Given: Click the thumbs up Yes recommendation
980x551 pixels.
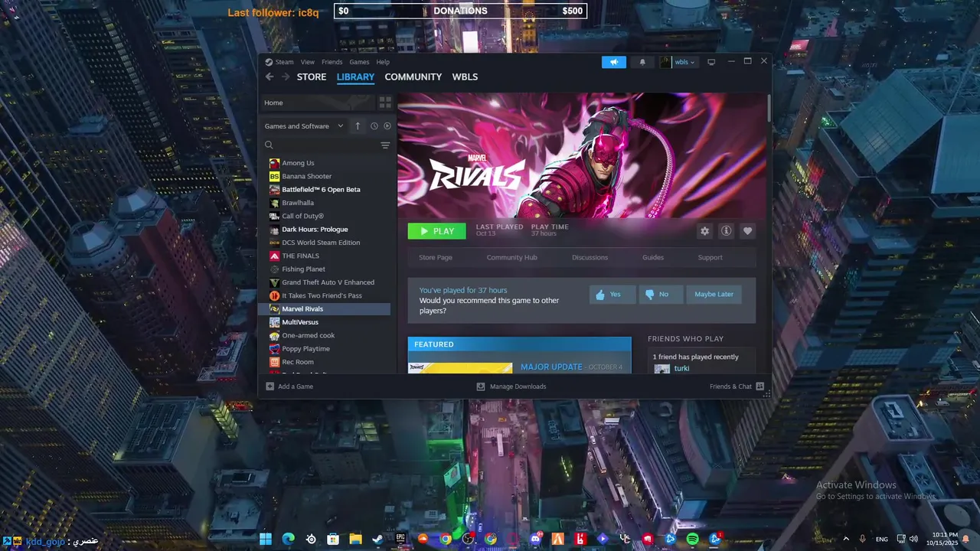Looking at the screenshot, I should click(x=612, y=295).
